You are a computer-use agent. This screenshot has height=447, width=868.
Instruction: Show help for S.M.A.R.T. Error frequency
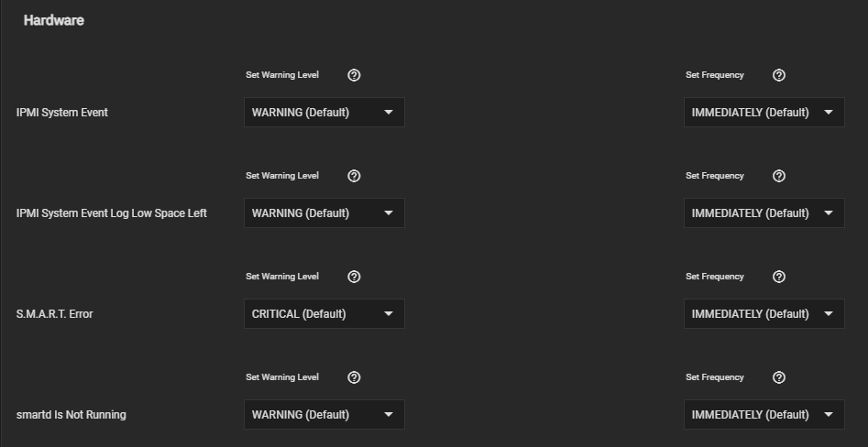pos(779,277)
